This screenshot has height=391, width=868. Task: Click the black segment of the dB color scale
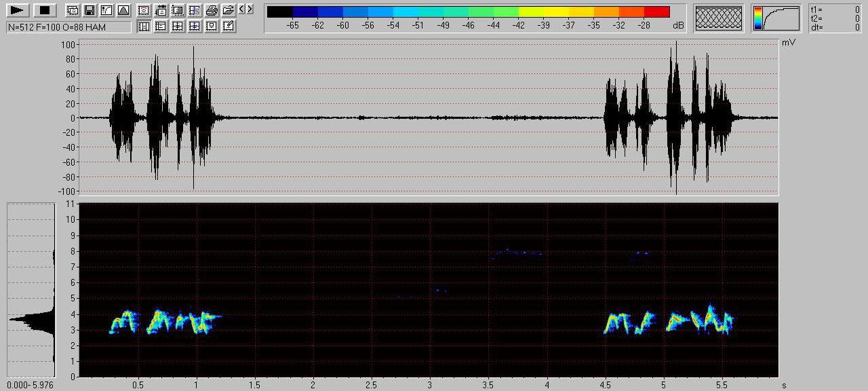[279, 12]
